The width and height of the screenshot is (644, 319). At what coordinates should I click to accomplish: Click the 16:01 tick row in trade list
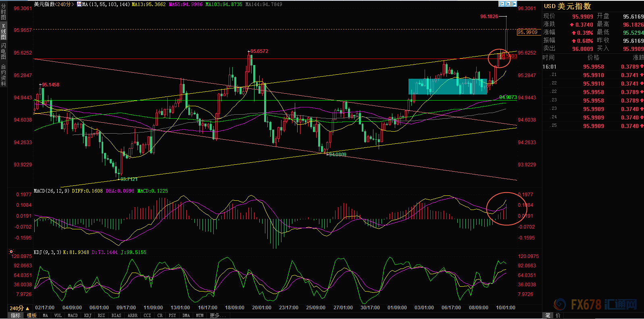click(x=593, y=67)
